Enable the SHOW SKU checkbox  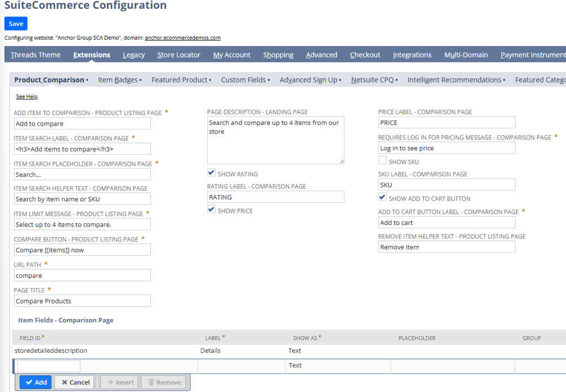tap(382, 161)
